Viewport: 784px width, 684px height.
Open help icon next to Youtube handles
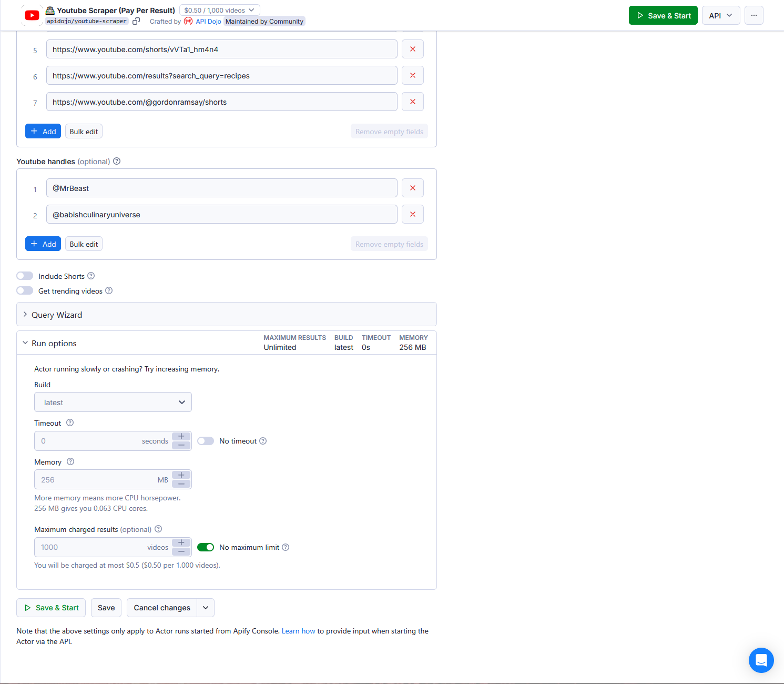tap(117, 161)
